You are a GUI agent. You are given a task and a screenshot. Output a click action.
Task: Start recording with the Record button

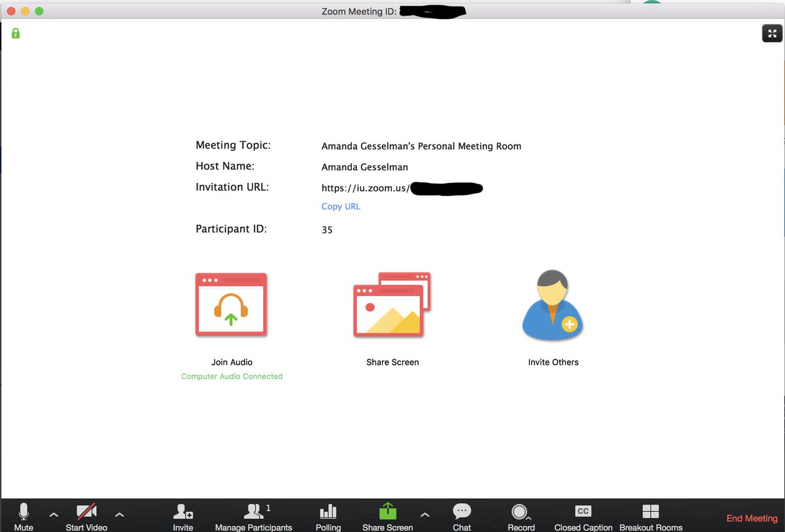click(521, 516)
